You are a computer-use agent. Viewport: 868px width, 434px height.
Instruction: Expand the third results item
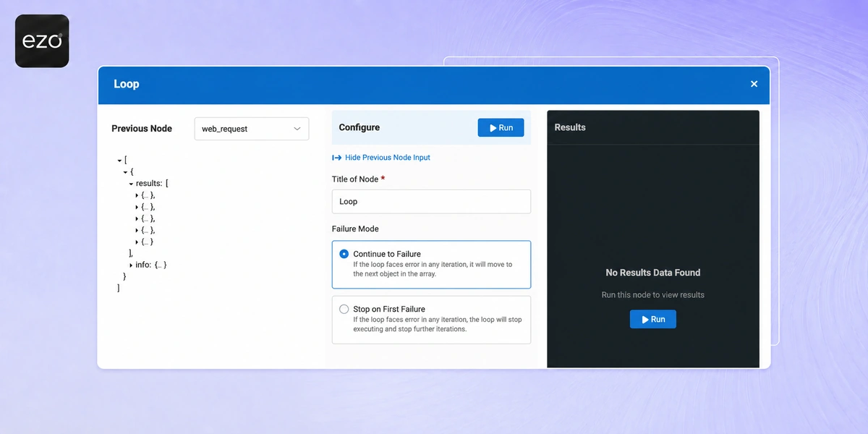coord(137,218)
